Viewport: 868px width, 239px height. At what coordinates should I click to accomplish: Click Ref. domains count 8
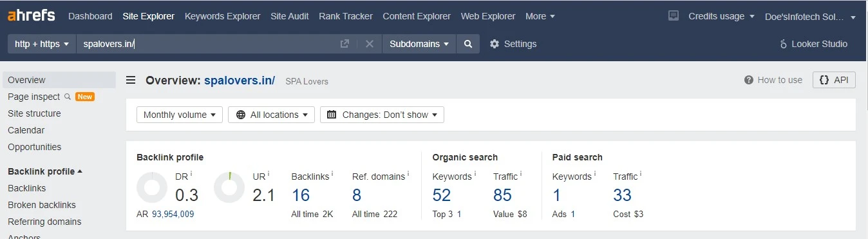coord(357,195)
